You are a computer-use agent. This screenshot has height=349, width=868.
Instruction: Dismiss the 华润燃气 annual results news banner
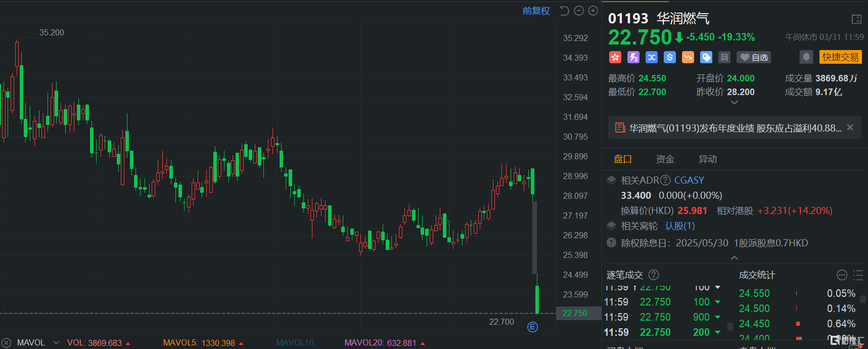click(x=850, y=127)
